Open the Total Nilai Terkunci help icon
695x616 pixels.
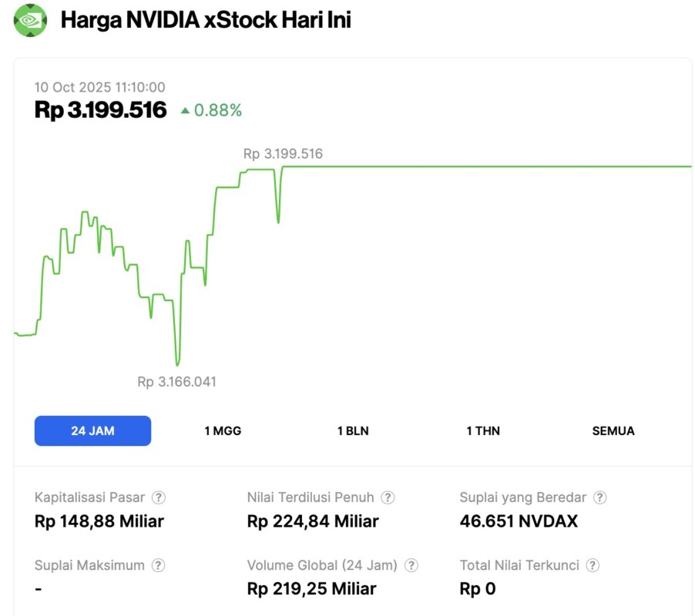(x=593, y=565)
